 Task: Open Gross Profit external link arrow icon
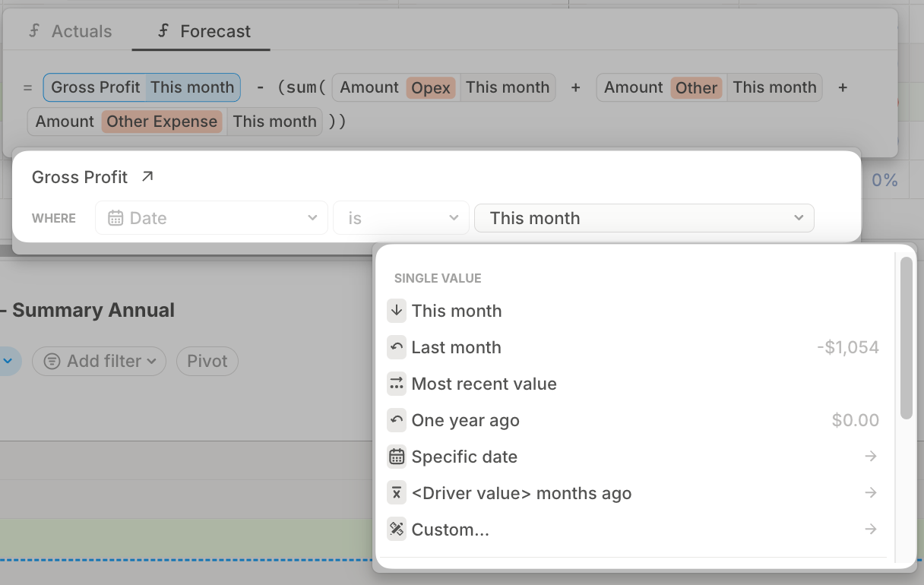(147, 177)
